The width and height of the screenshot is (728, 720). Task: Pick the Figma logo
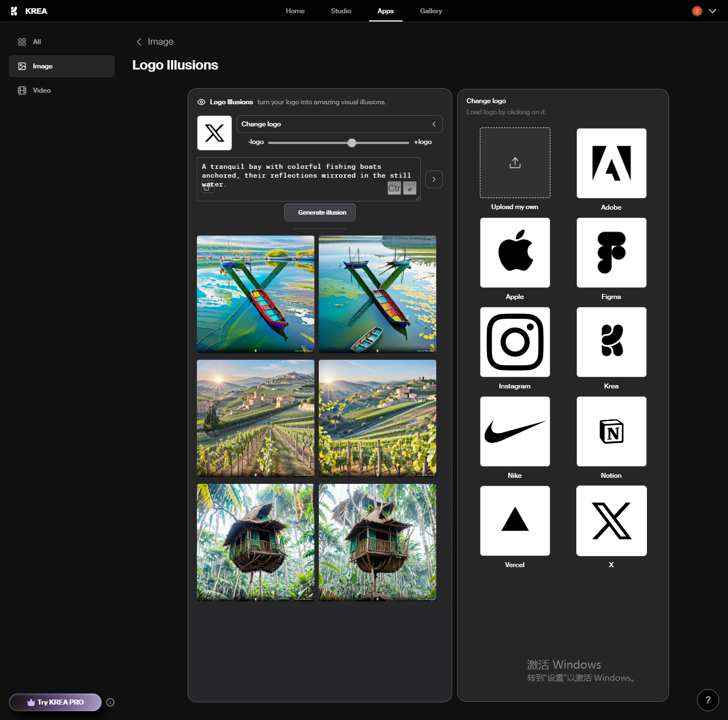pos(611,253)
